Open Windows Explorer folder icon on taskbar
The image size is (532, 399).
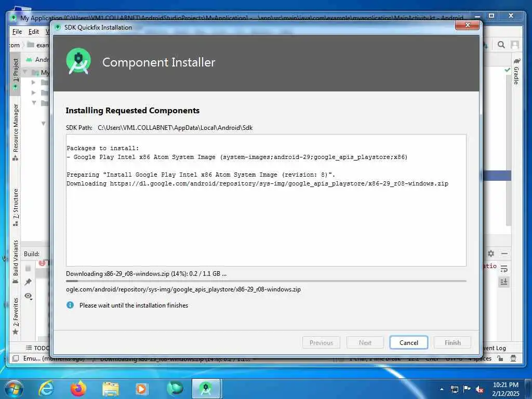pos(111,389)
